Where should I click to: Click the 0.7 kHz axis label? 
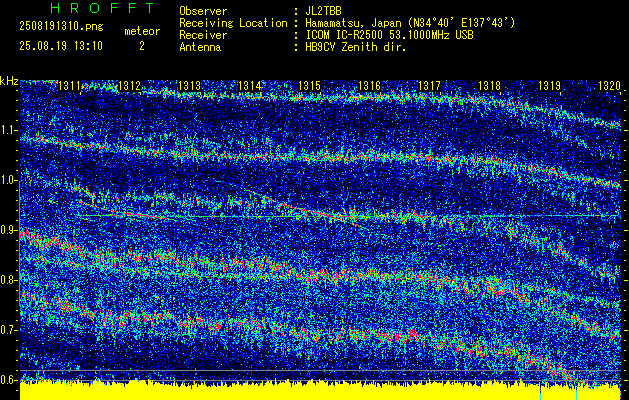pyautogui.click(x=9, y=330)
